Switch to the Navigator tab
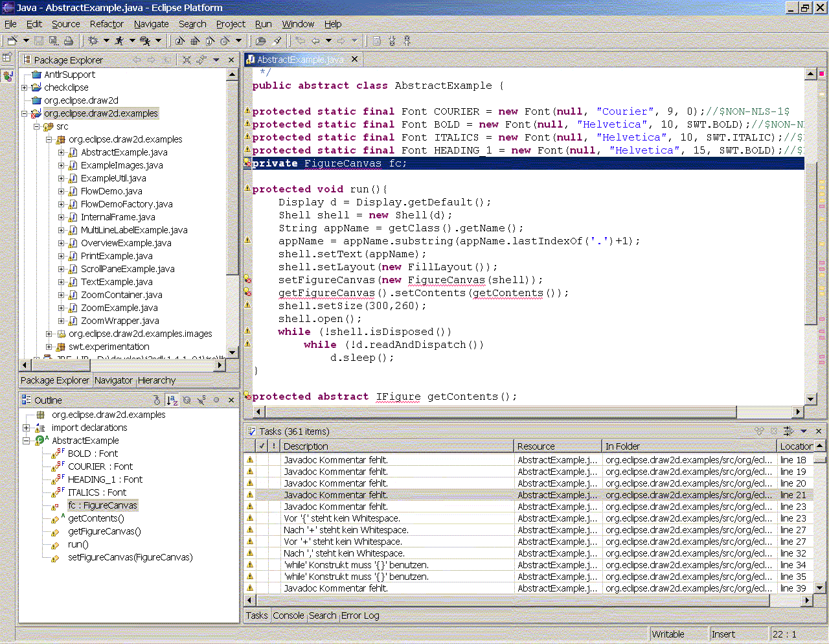Image resolution: width=829 pixels, height=644 pixels. point(113,380)
